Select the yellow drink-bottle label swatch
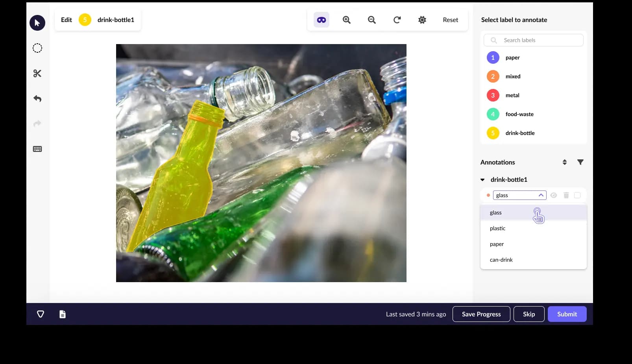This screenshot has height=364, width=632. coord(492,133)
